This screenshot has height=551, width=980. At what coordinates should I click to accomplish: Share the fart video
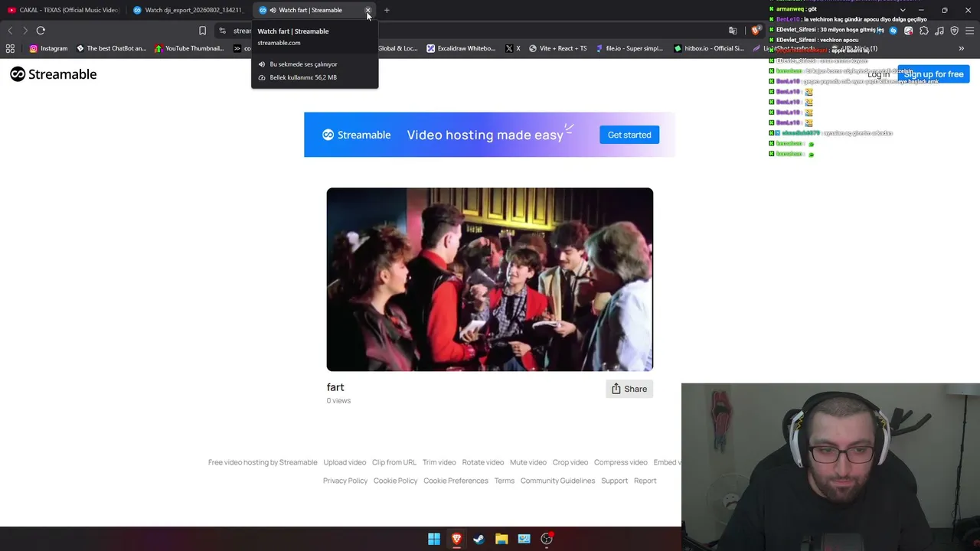click(x=629, y=389)
